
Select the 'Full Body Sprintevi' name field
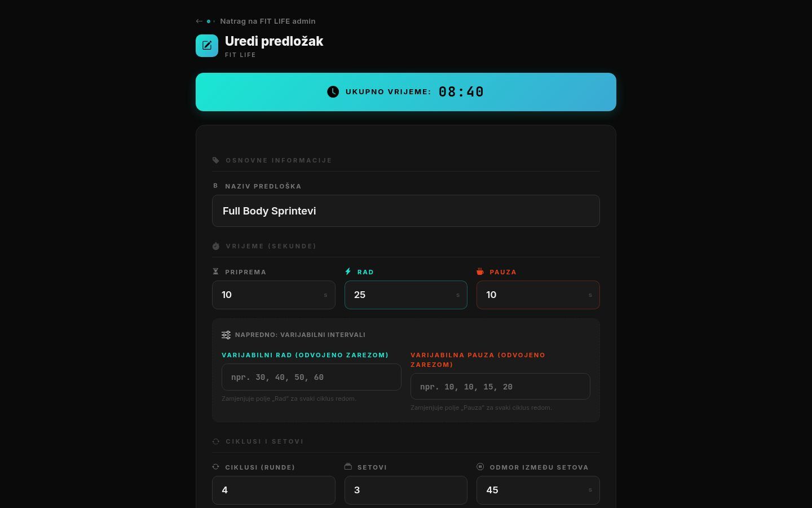coord(405,211)
